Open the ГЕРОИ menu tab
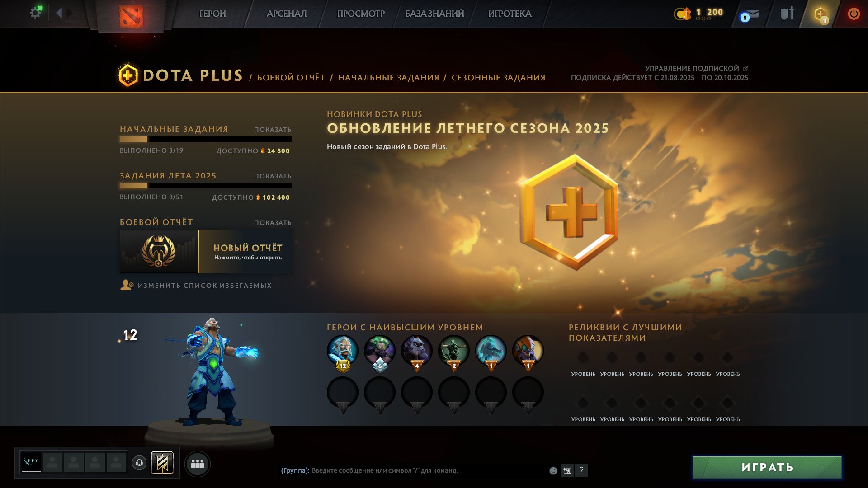Viewport: 868px width, 488px height. coord(212,14)
